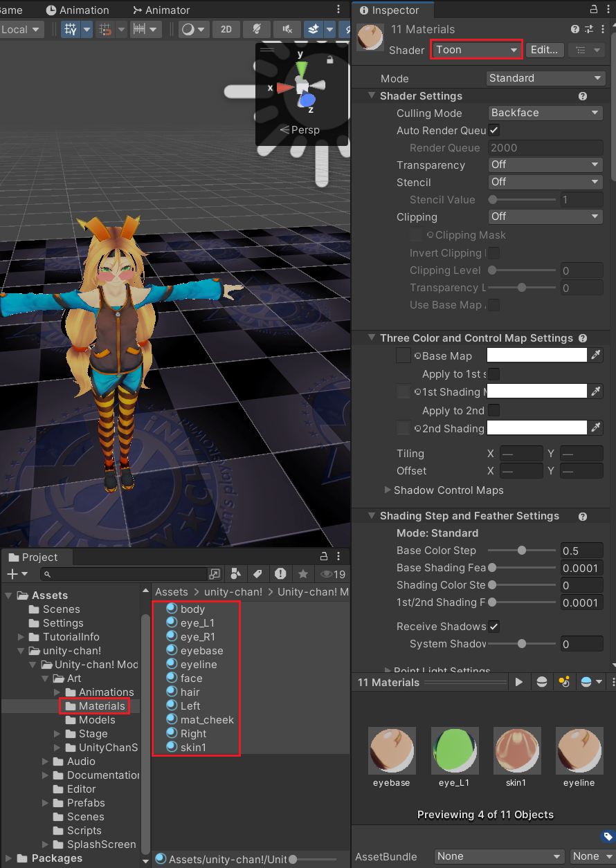616x868 pixels.
Task: Pick 1st Shading color with eyedropper
Action: pyautogui.click(x=596, y=391)
